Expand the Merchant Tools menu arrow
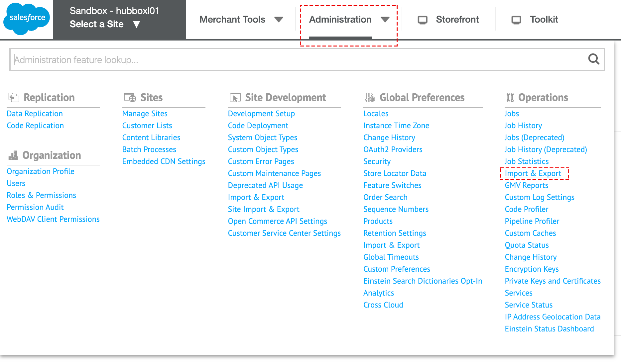621x364 pixels. pos(279,20)
